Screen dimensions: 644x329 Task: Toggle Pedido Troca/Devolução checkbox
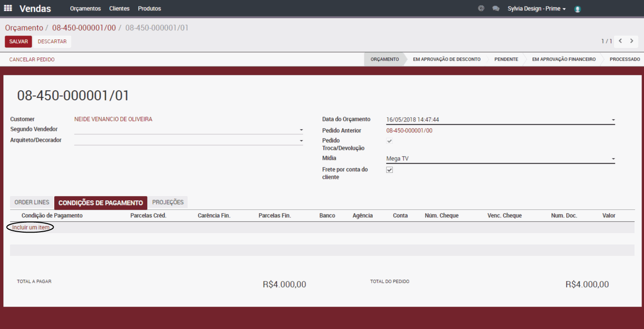389,141
